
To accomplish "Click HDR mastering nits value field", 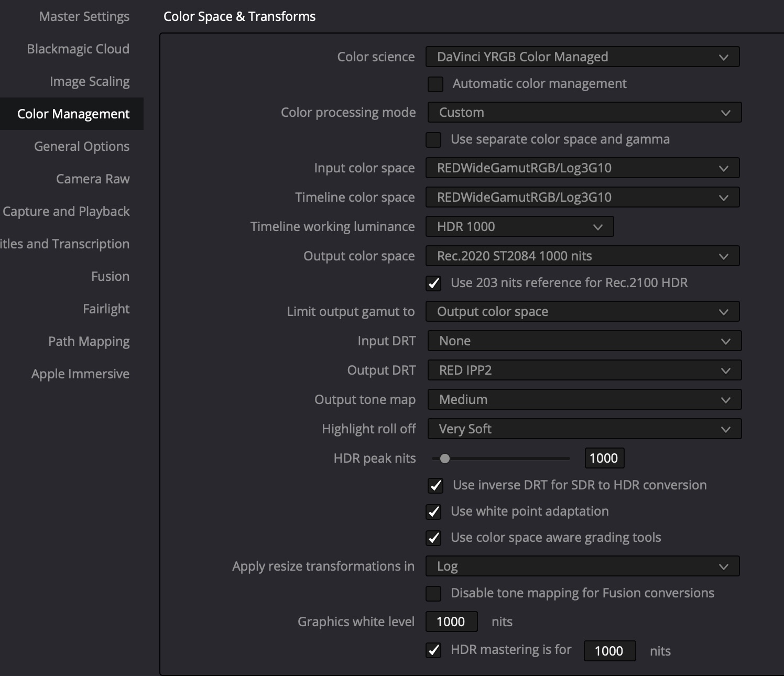I will (609, 651).
